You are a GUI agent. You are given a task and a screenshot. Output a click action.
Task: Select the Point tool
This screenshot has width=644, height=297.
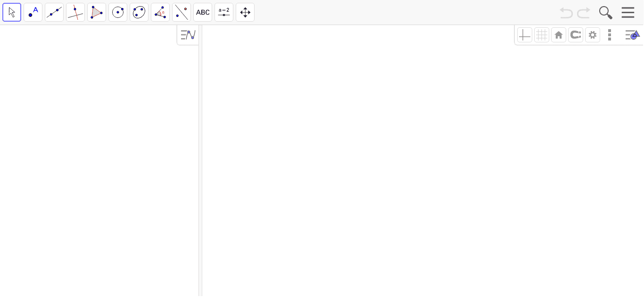[33, 12]
